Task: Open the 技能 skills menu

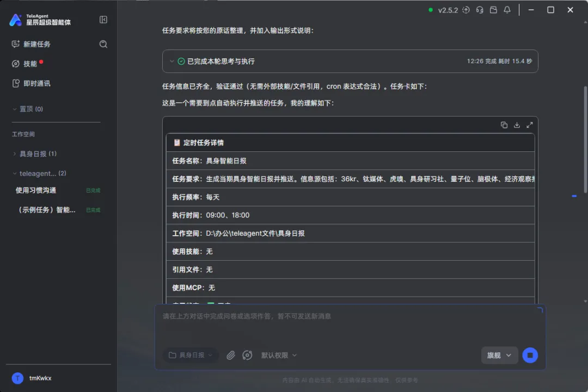Action: point(24,64)
